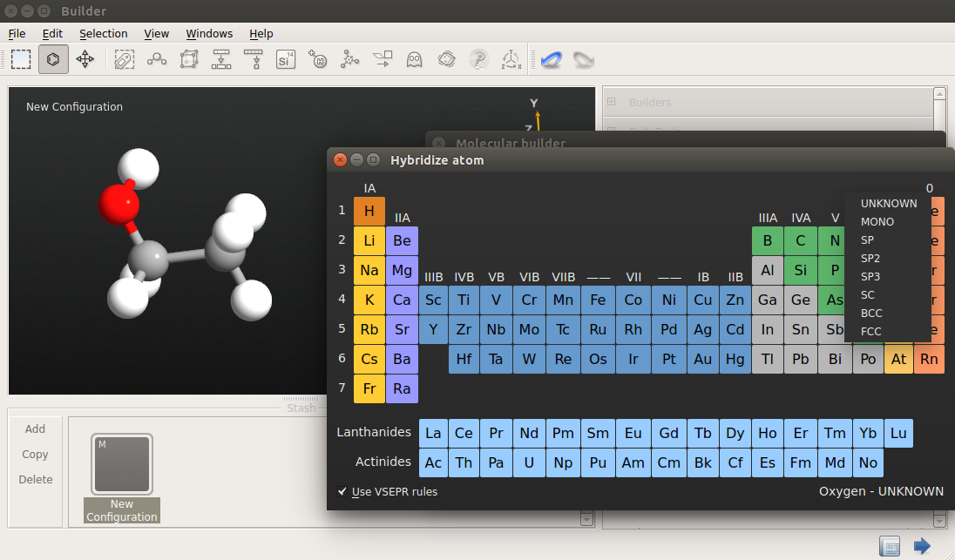Open the Selection menu

103,34
